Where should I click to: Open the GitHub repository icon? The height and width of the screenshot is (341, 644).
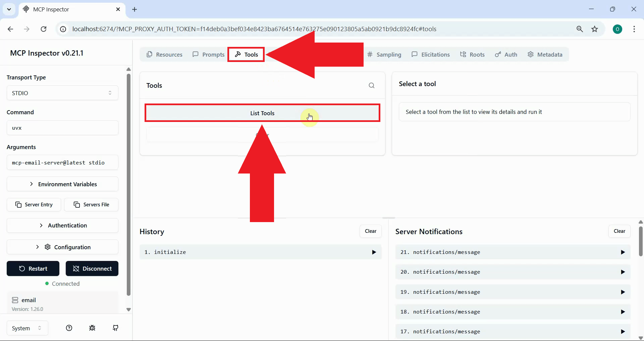(115, 328)
